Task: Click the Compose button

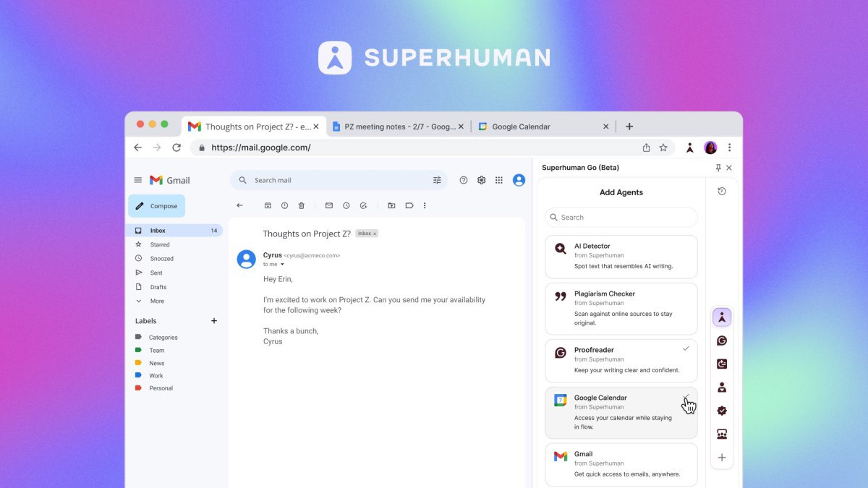Action: click(x=156, y=205)
